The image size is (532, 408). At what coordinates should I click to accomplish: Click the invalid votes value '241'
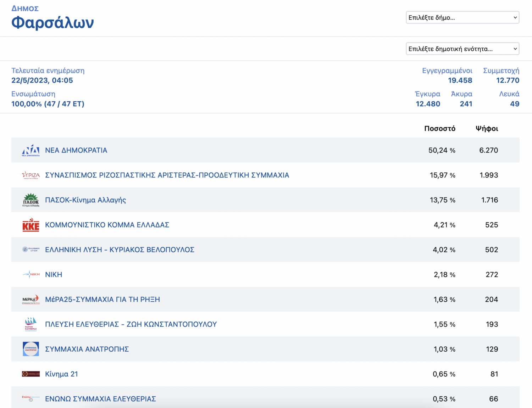[466, 104]
